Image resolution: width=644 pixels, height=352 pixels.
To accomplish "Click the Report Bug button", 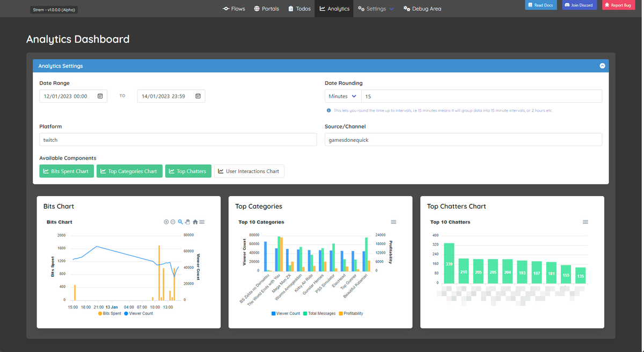I will click(618, 5).
